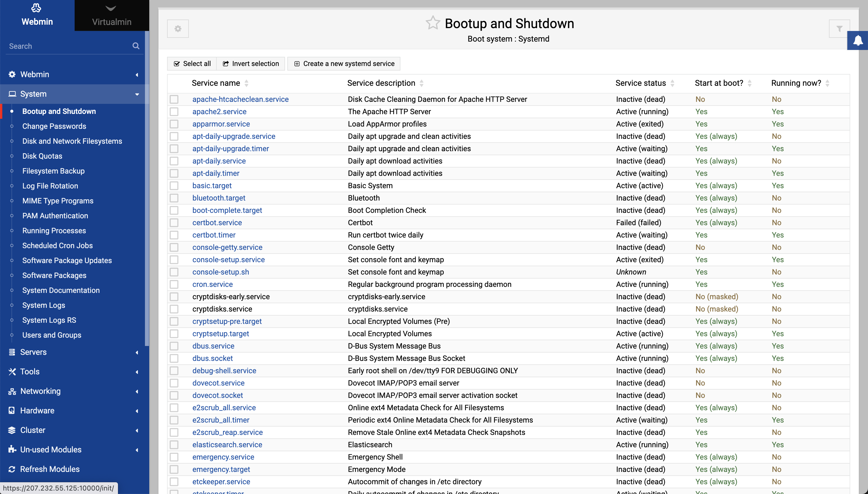868x494 pixels.
Task: Open the dovecot.service link
Action: tap(218, 383)
